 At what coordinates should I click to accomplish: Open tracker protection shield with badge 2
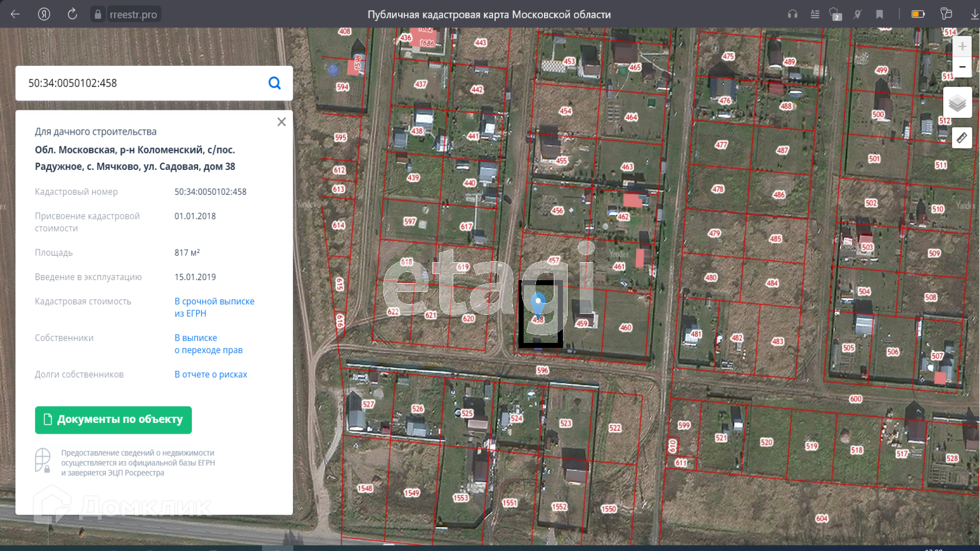pos(835,14)
